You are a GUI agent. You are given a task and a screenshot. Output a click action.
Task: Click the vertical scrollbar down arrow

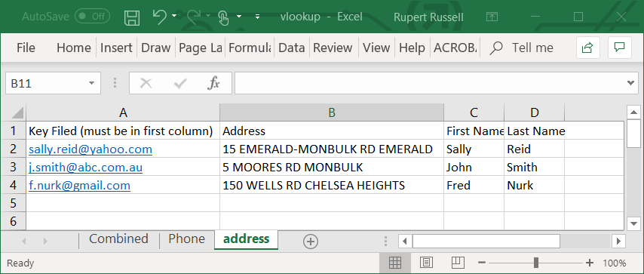(633, 223)
